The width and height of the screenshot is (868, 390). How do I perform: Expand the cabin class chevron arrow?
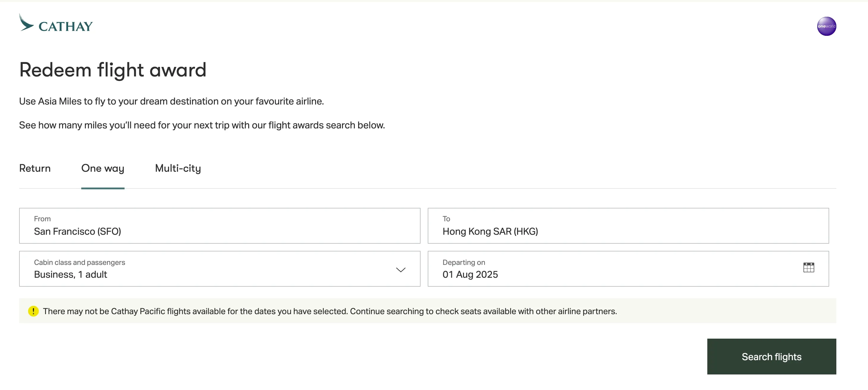400,270
